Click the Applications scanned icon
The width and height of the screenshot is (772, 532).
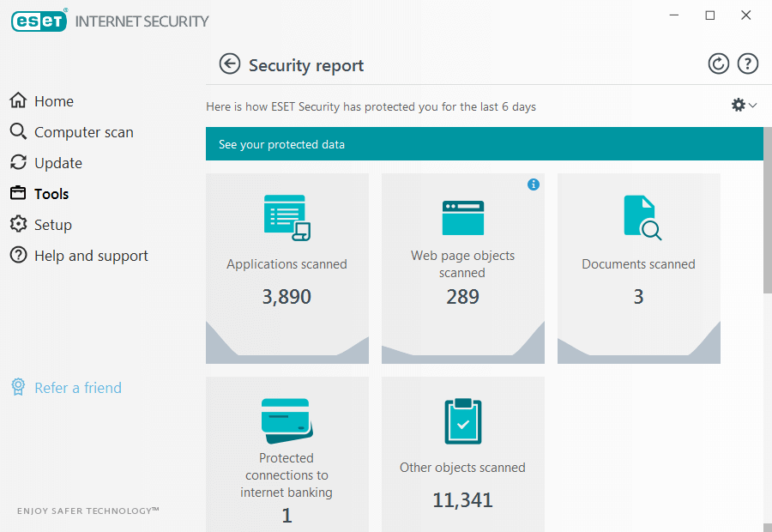point(286,217)
